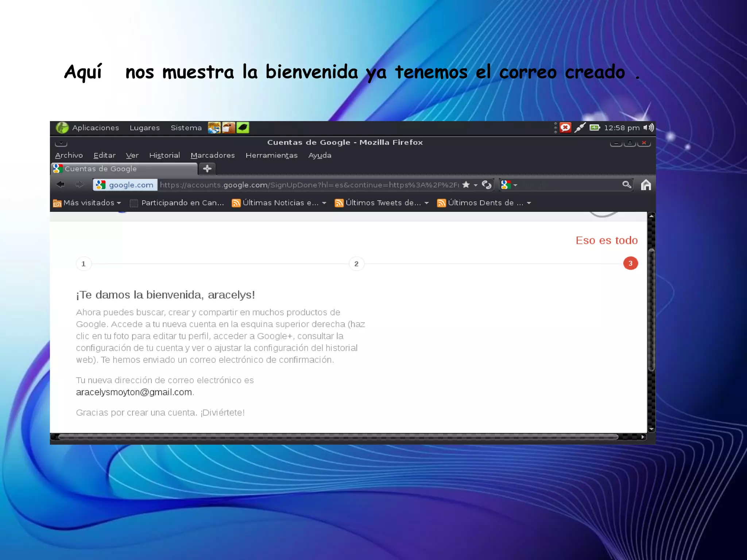Image resolution: width=747 pixels, height=560 pixels.
Task: Launch the green leaf launcher icon
Action: coord(243,128)
